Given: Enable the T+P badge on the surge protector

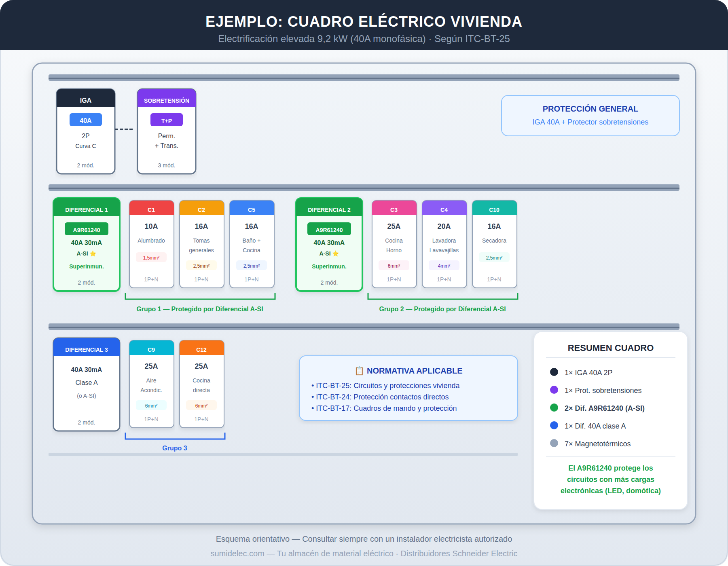Looking at the screenshot, I should [166, 120].
